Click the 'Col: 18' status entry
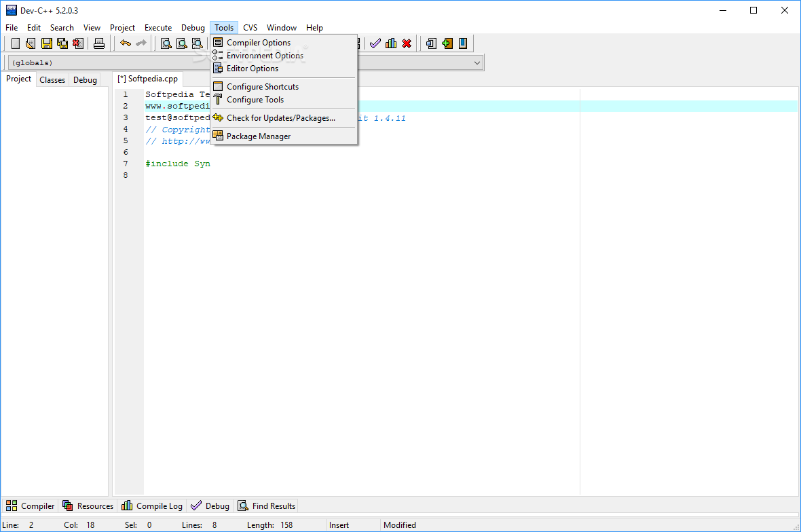This screenshot has width=801, height=532. pos(79,525)
